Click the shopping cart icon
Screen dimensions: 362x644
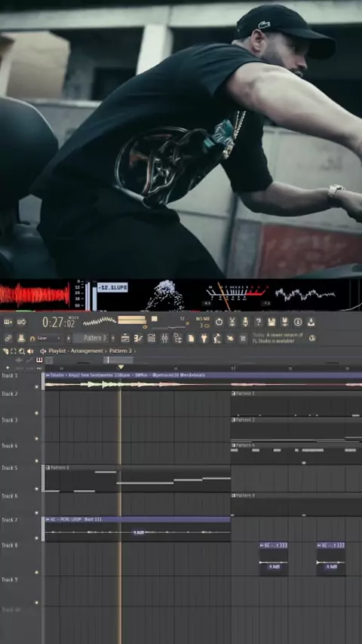coord(244,338)
